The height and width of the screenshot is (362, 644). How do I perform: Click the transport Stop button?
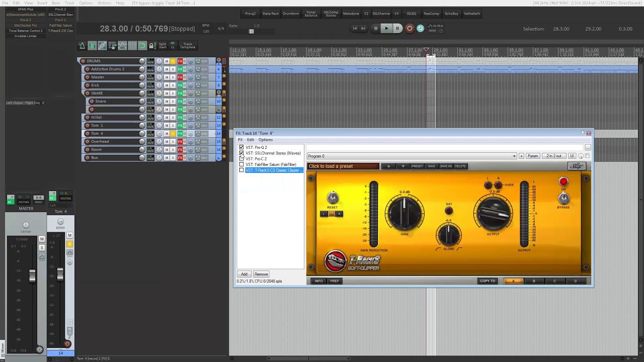(375, 29)
